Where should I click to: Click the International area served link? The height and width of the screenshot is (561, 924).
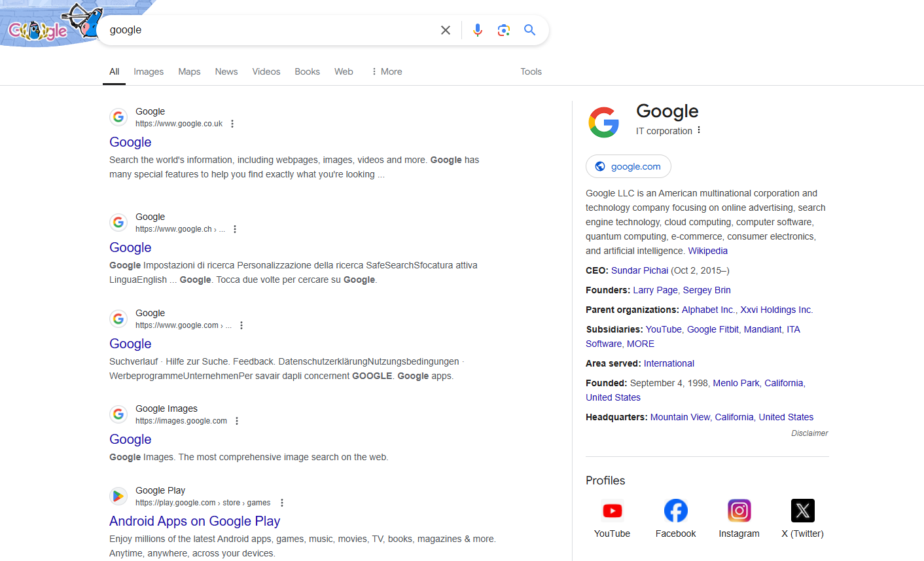669,363
